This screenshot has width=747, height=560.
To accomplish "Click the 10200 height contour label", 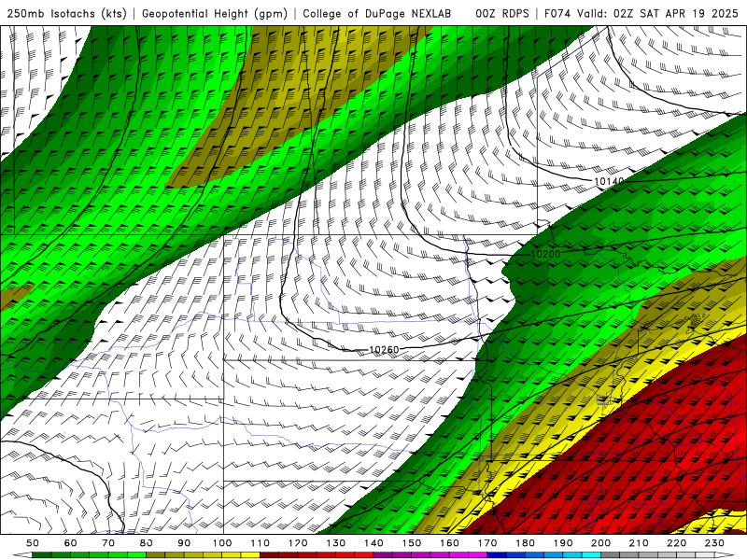I will coord(546,254).
